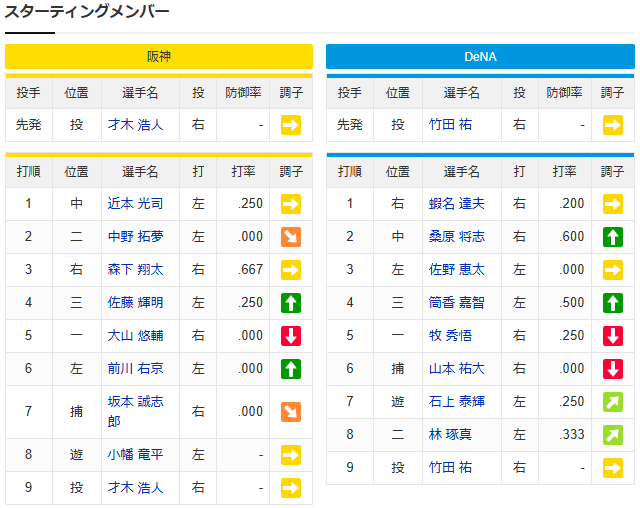Click batting average .333 of 林 琢真
Image resolution: width=640 pixels, height=508 pixels.
pos(571,435)
